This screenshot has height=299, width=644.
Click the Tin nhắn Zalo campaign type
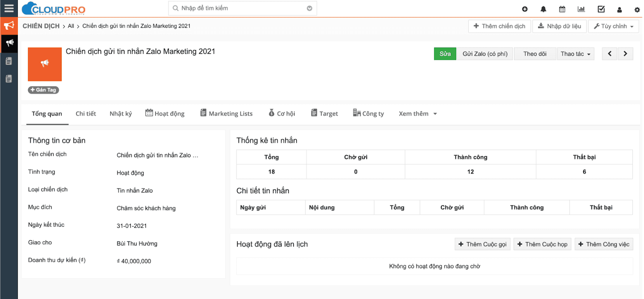135,191
